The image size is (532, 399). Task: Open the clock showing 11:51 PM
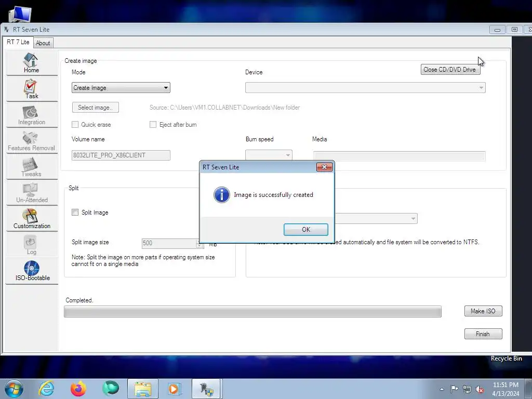pos(506,389)
